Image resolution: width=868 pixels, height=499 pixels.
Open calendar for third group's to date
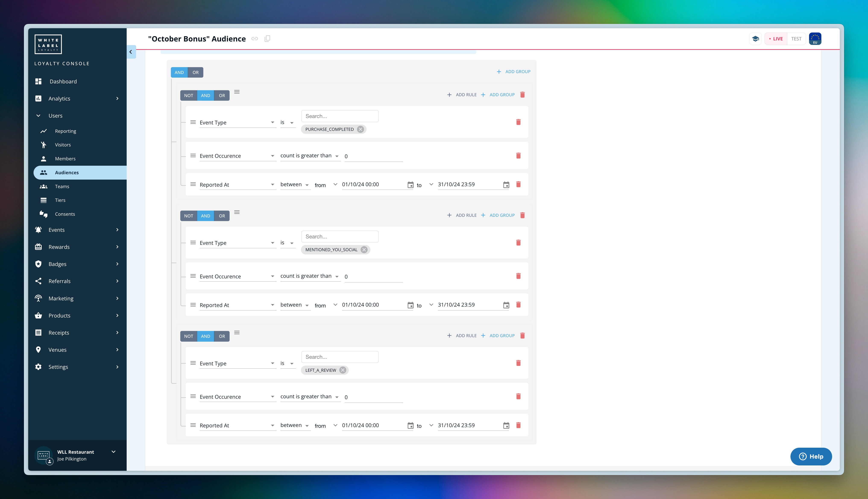pyautogui.click(x=506, y=426)
